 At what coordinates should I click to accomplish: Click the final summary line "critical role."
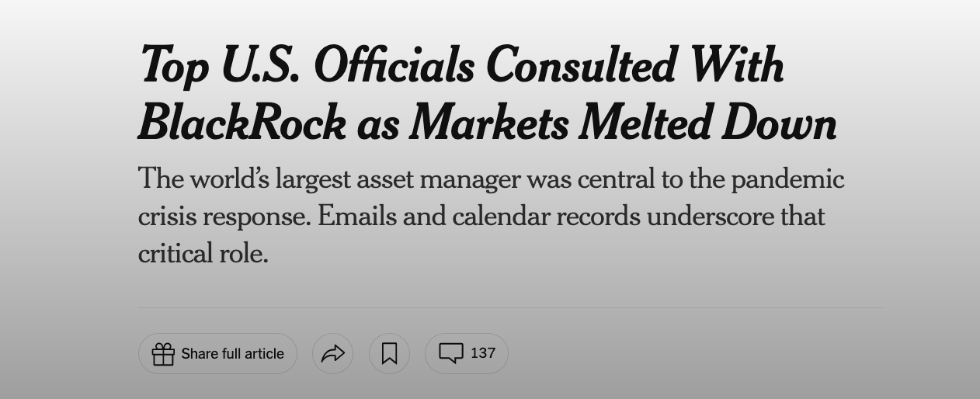click(203, 254)
